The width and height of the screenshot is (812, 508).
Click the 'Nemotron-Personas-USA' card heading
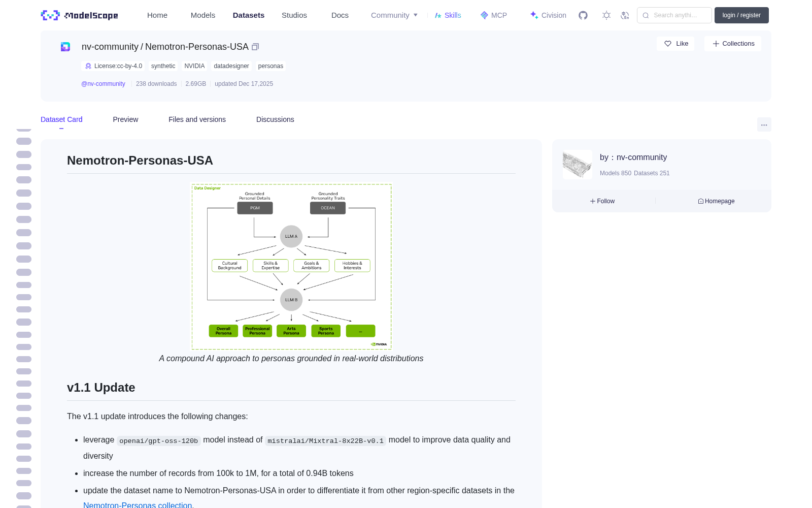tap(140, 161)
